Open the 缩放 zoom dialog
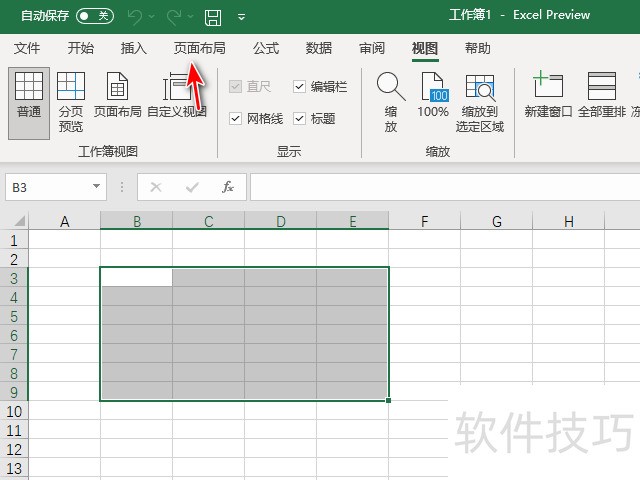The width and height of the screenshot is (640, 480). point(391,102)
